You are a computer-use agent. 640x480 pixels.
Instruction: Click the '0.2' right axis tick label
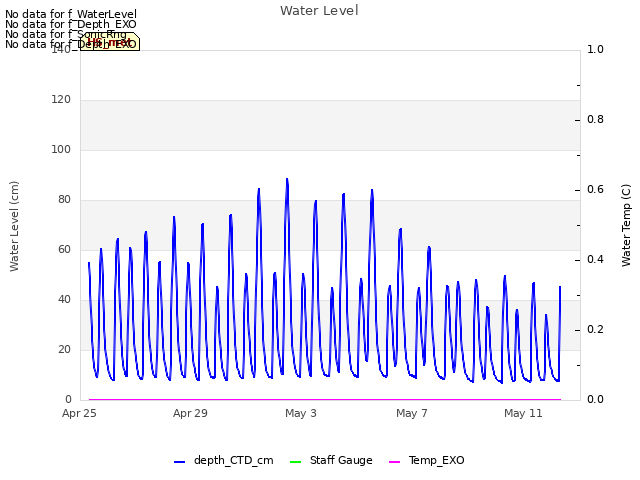point(595,329)
